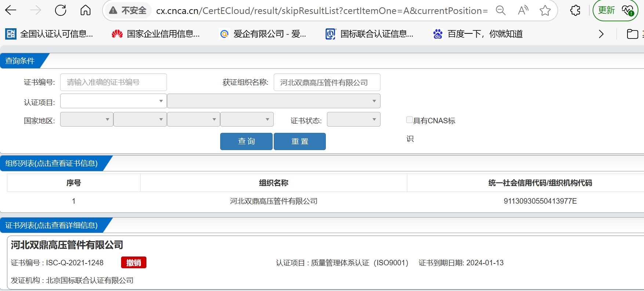Click the forward navigation arrow
644x291 pixels.
[x=36, y=10]
